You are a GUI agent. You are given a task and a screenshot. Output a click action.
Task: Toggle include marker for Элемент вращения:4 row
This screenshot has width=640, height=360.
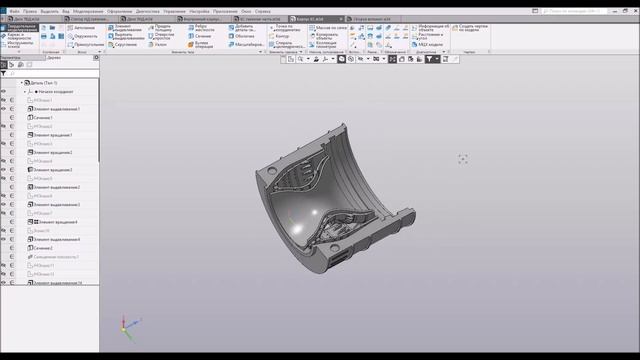[x=12, y=222]
